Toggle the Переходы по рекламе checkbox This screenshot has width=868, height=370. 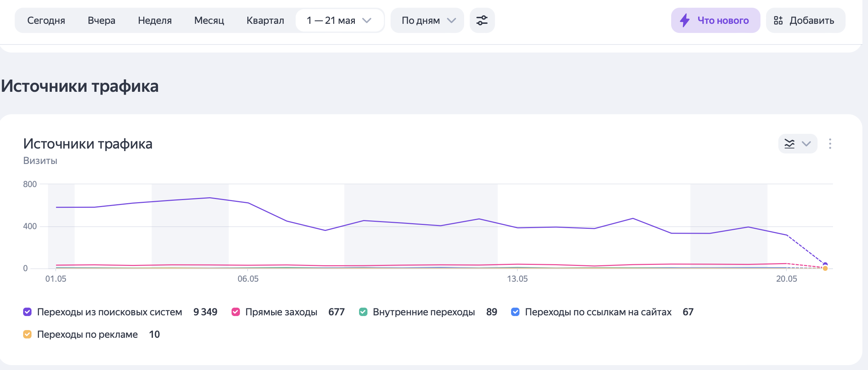tap(27, 334)
